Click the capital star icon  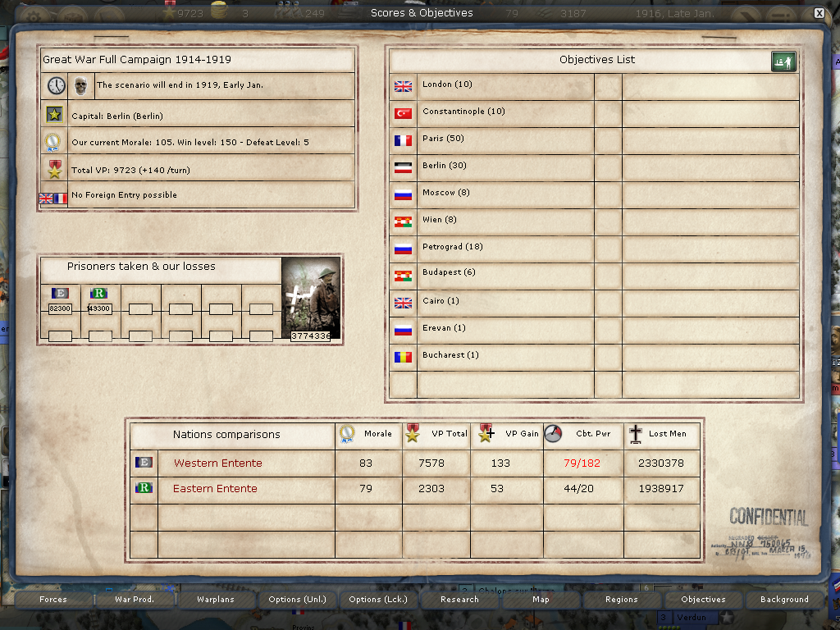point(55,115)
